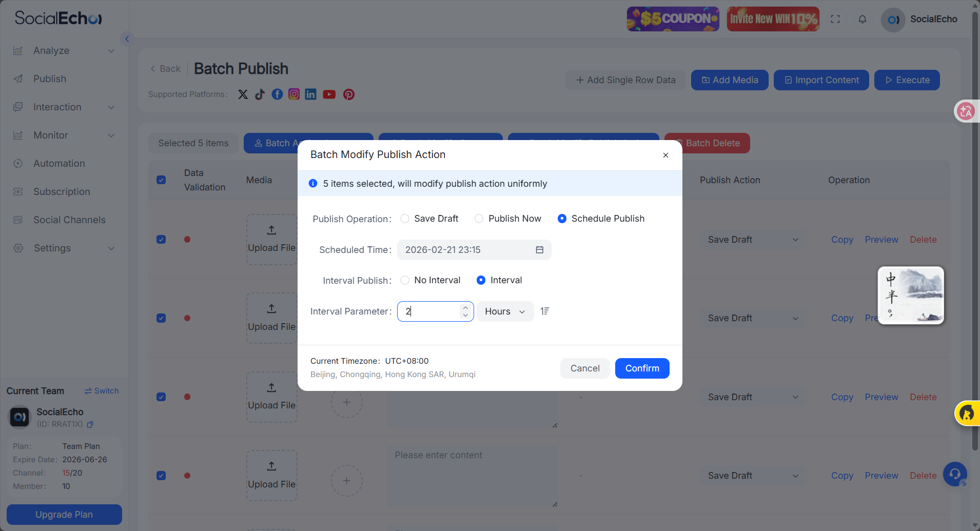Image resolution: width=980 pixels, height=531 pixels.
Task: Click the Scheduled Time input field
Action: coord(467,250)
